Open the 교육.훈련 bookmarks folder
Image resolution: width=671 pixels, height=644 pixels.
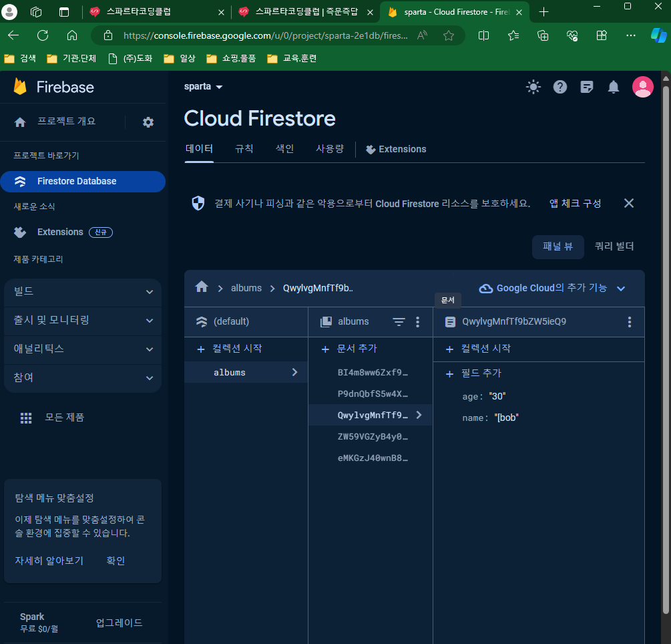pyautogui.click(x=292, y=58)
